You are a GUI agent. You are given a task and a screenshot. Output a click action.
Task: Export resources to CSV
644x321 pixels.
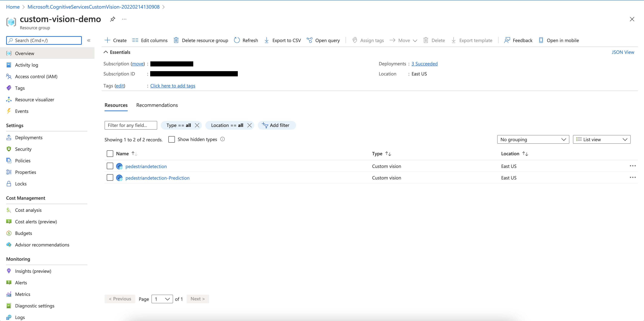[x=283, y=40]
